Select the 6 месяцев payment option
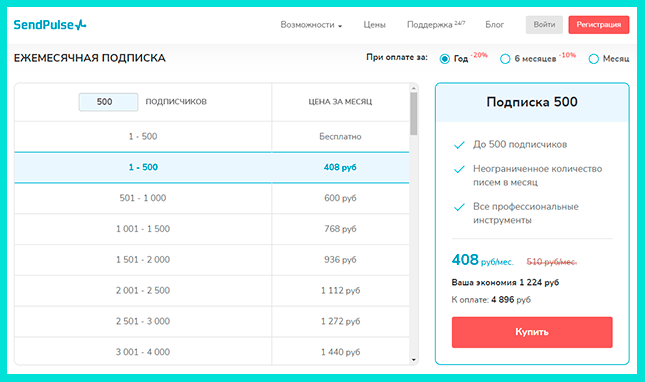 [505, 59]
